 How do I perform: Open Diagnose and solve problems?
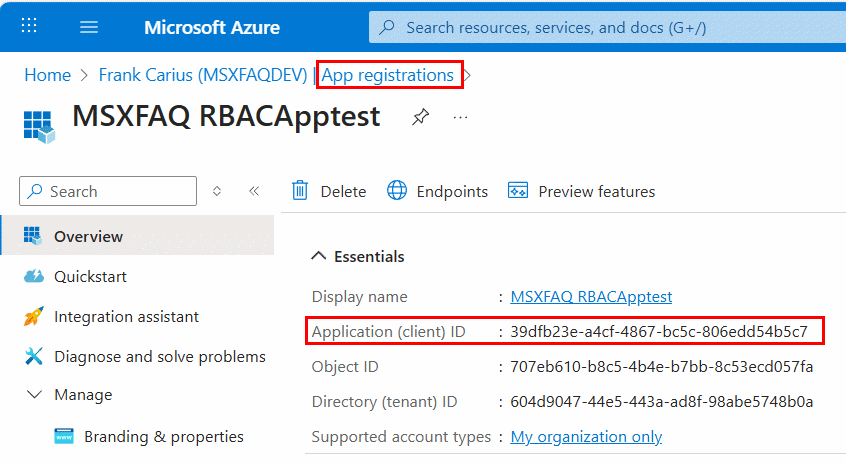point(159,356)
